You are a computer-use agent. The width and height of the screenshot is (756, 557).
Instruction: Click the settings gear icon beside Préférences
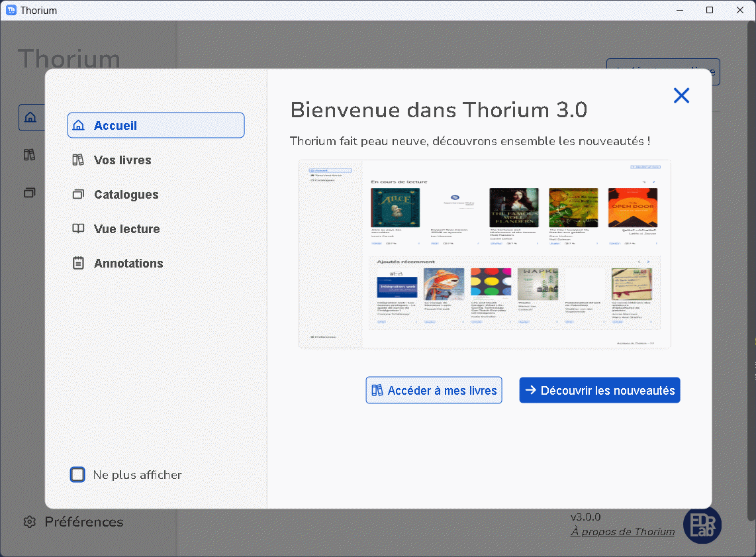pos(30,522)
